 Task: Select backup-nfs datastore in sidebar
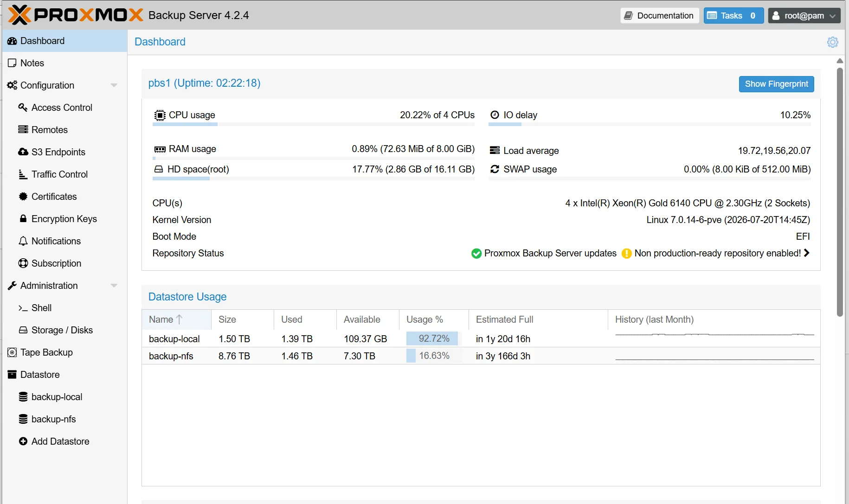pos(64,419)
